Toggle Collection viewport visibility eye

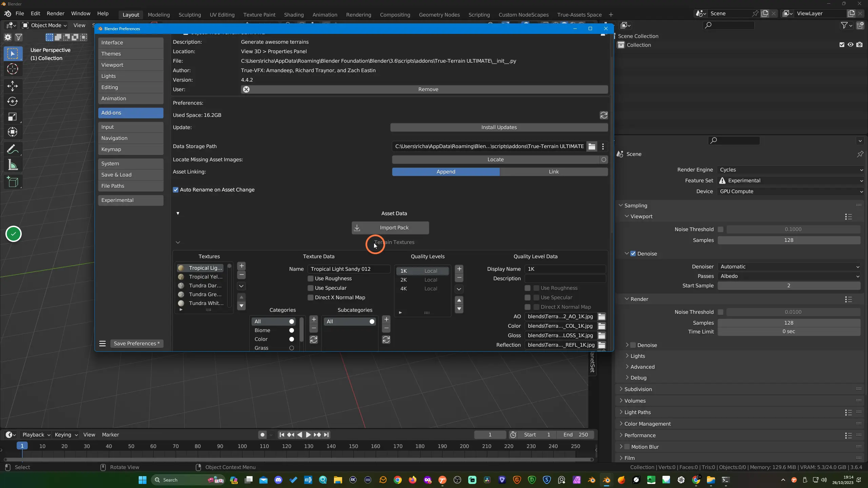850,45
